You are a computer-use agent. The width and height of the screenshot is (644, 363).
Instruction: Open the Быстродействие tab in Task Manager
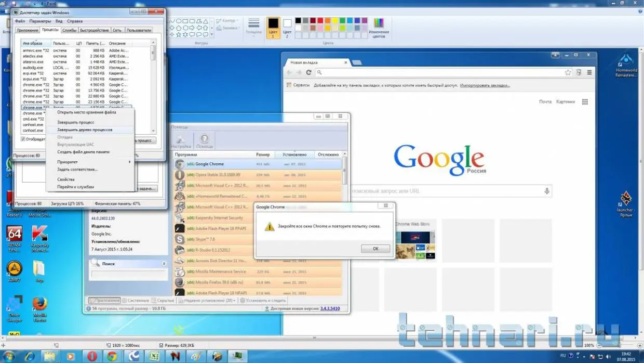point(95,30)
